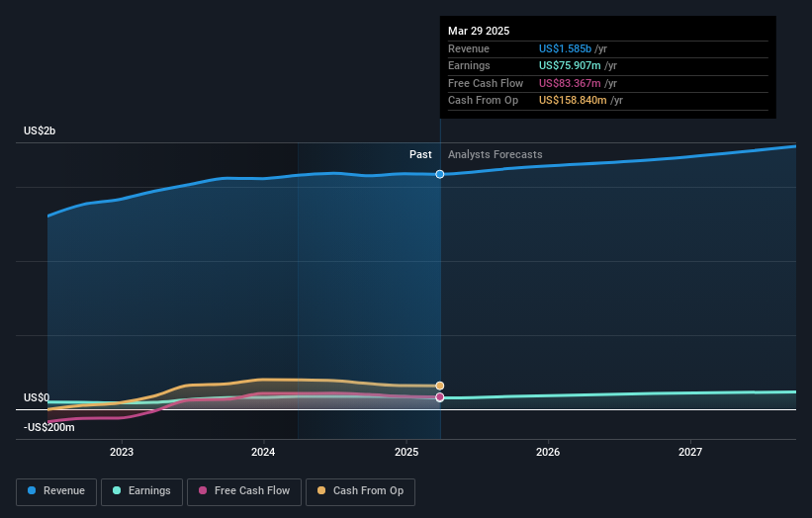Click the 2025 x-axis label
This screenshot has width=812, height=518.
click(406, 453)
